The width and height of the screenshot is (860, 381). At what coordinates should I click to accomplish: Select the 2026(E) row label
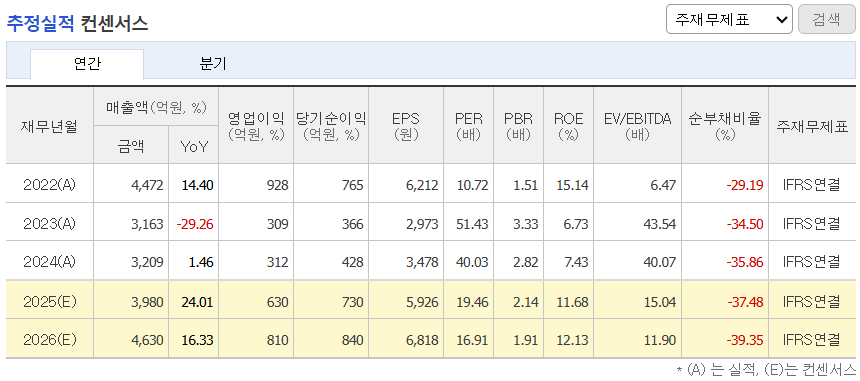[49, 340]
